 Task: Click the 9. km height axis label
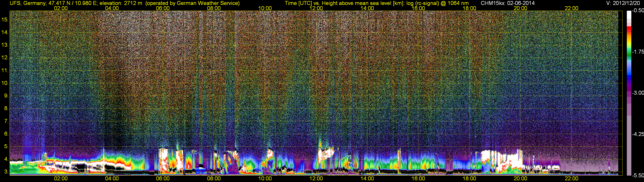6,95
